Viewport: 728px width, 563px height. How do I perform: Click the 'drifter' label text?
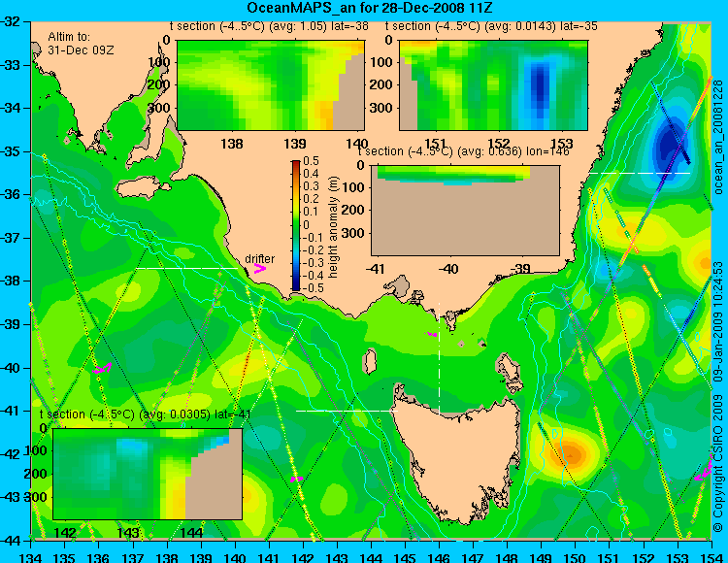[259, 258]
